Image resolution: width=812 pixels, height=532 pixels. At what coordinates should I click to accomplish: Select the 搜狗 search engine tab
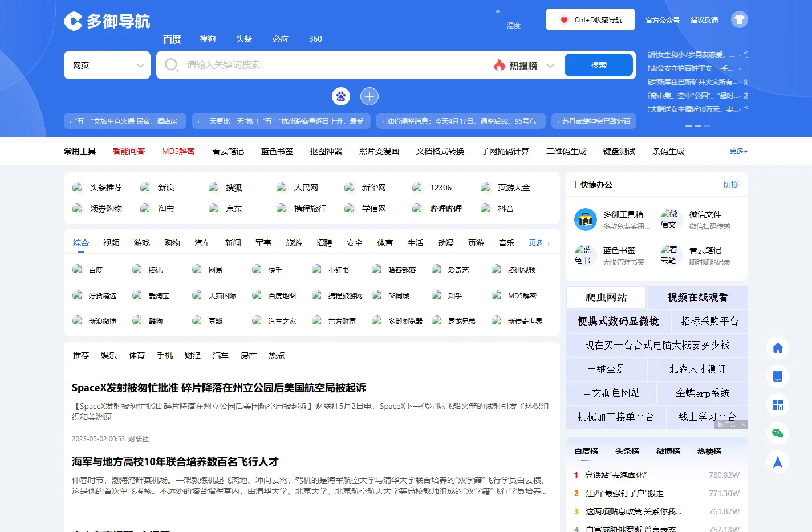(208, 39)
